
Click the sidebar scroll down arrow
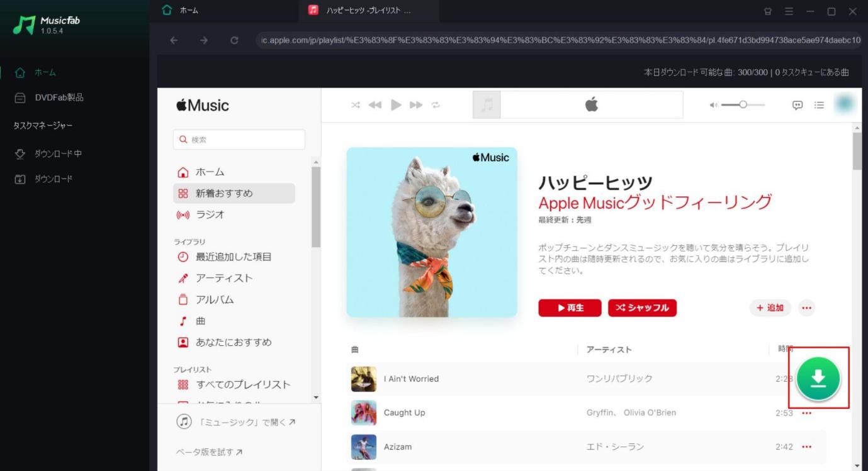pos(315,397)
